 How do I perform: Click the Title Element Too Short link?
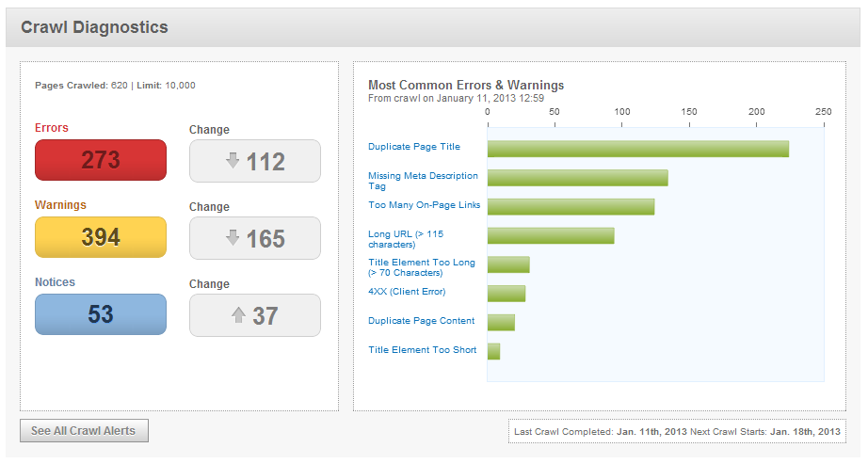pyautogui.click(x=422, y=350)
